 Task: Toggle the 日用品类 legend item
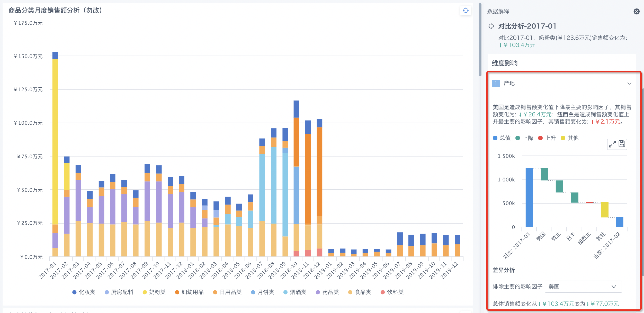[x=227, y=292]
